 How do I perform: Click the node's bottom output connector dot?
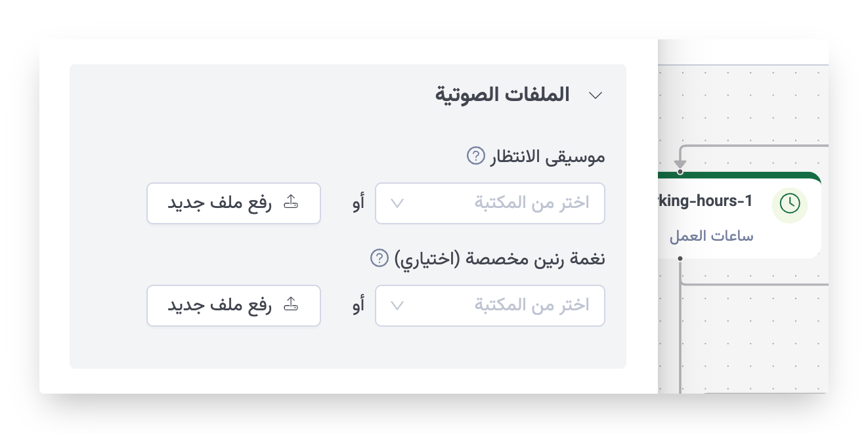click(680, 258)
